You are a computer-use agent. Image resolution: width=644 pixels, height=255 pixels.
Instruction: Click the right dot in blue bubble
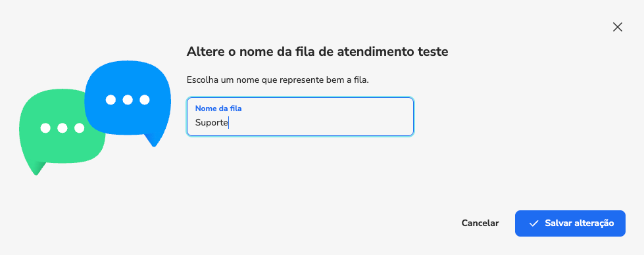point(145,100)
